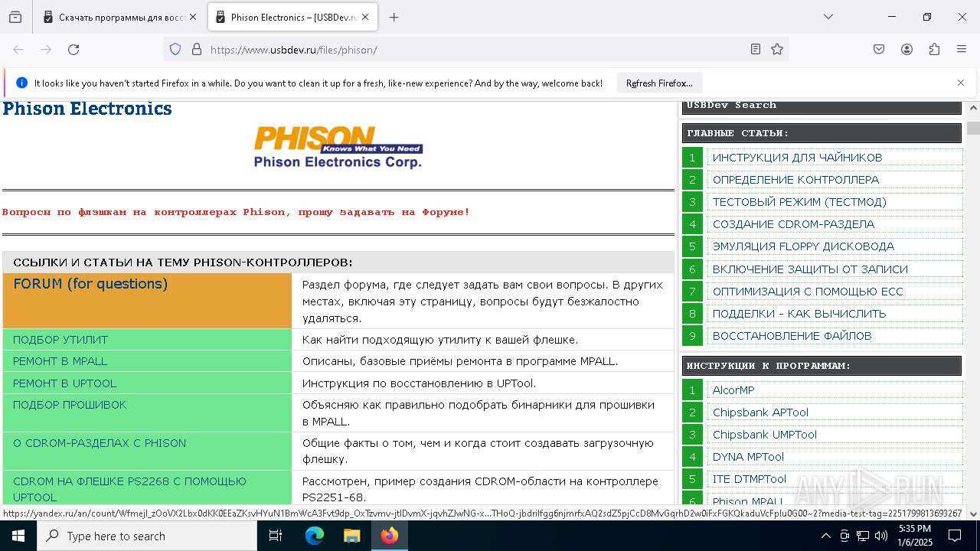Open ЭМУЛЯЦИЯ FLOPPY ДИСКОВОДА link

pyautogui.click(x=803, y=246)
